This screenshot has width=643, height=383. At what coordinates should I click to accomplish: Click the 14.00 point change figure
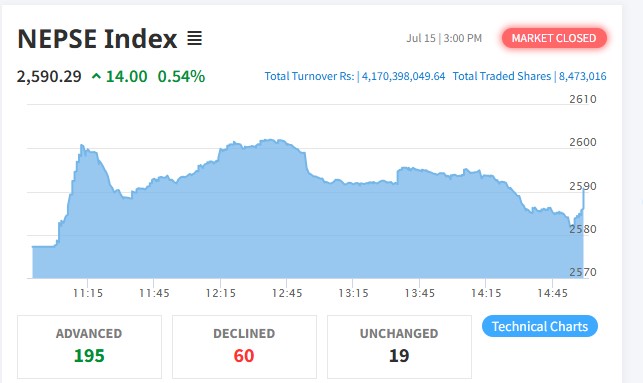126,76
